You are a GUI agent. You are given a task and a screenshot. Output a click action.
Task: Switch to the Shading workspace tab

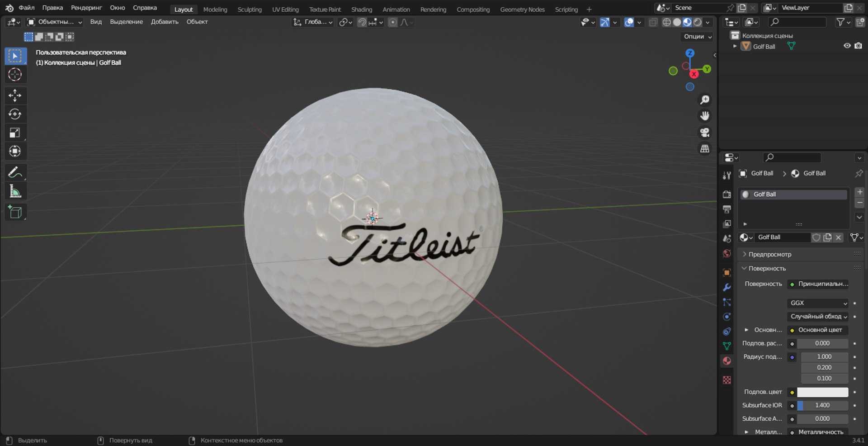[362, 9]
